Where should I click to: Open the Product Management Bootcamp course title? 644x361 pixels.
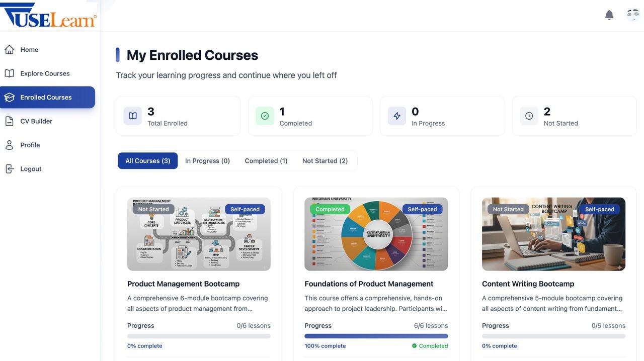[183, 283]
